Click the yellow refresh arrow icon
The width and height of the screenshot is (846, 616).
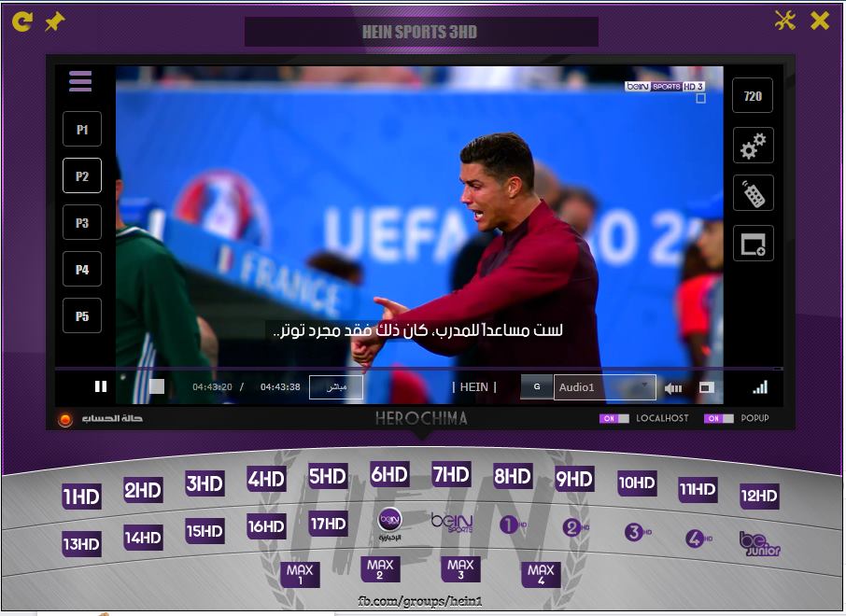pos(22,21)
